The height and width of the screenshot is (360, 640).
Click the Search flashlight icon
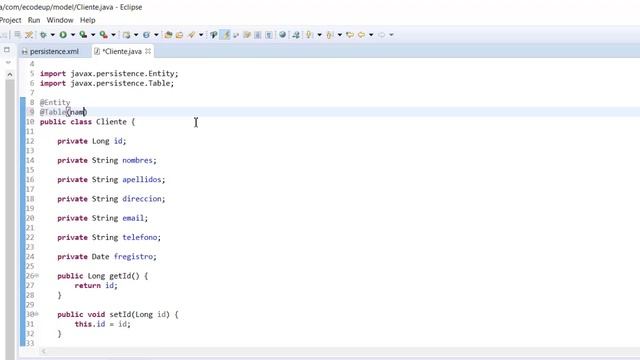coord(191,35)
